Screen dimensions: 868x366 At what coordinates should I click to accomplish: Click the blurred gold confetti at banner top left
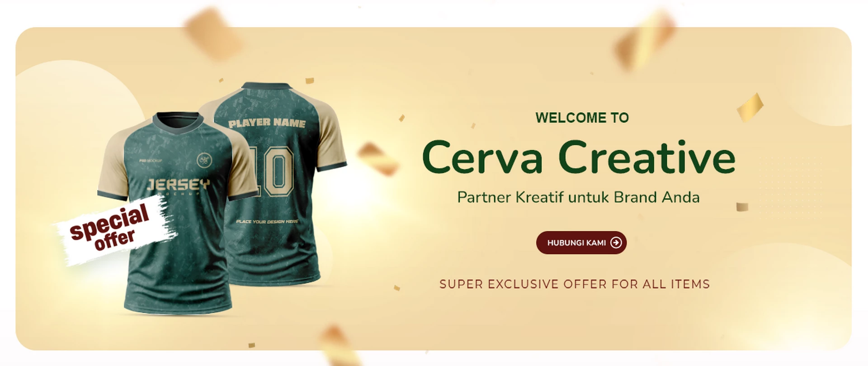[212, 33]
